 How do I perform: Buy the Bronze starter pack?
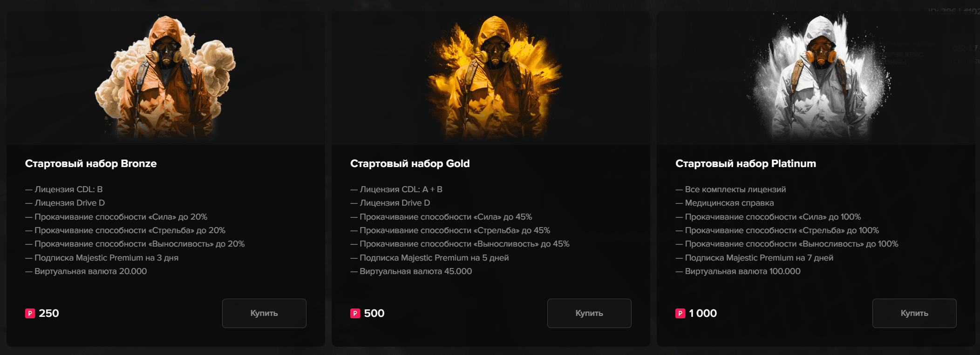pyautogui.click(x=264, y=313)
